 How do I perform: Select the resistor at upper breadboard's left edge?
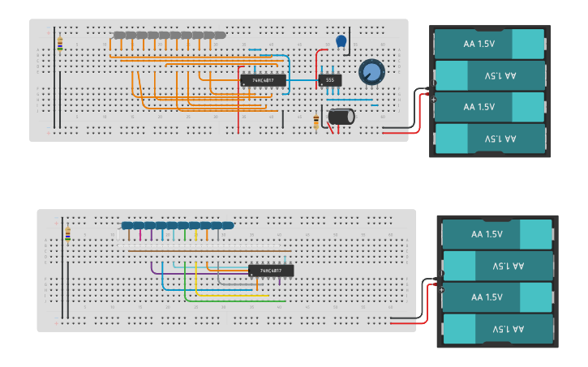[60, 44]
